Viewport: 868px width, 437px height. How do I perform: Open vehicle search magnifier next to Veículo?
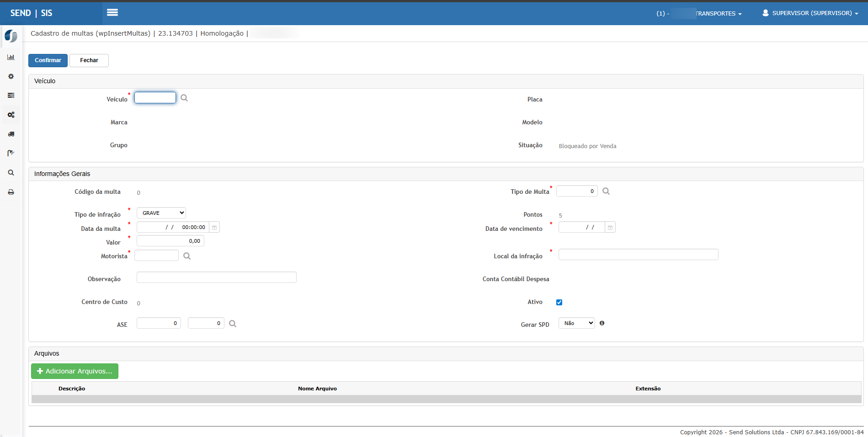pyautogui.click(x=184, y=98)
